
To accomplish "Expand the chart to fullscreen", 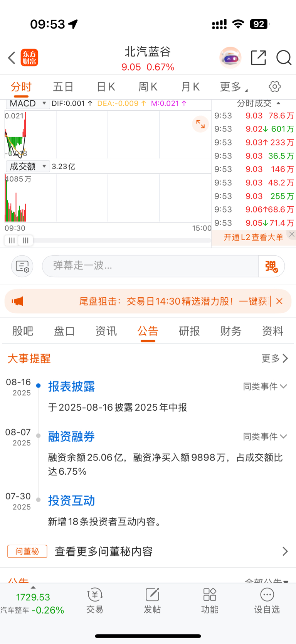I will 200,124.
